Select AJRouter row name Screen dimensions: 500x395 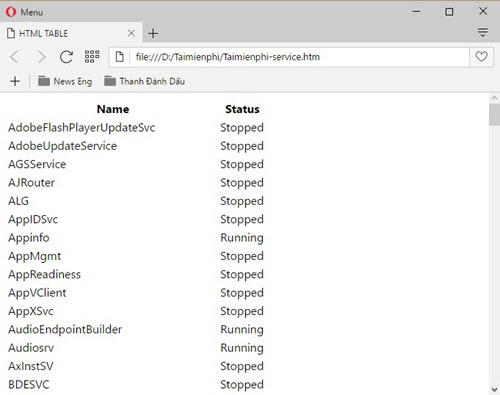[31, 183]
